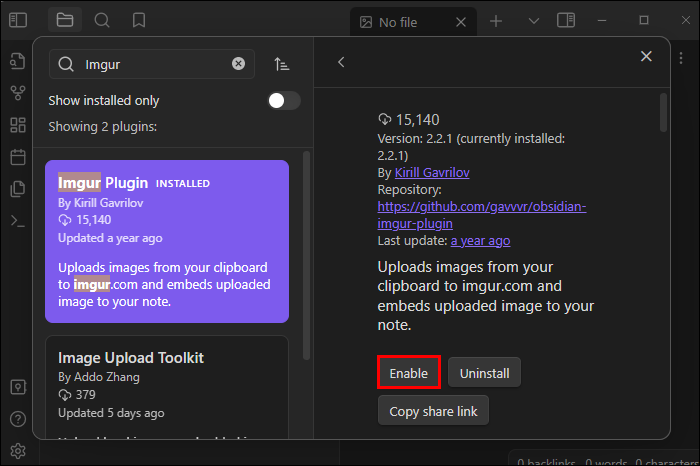Clear the Imgur search field
700x466 pixels.
click(x=238, y=63)
